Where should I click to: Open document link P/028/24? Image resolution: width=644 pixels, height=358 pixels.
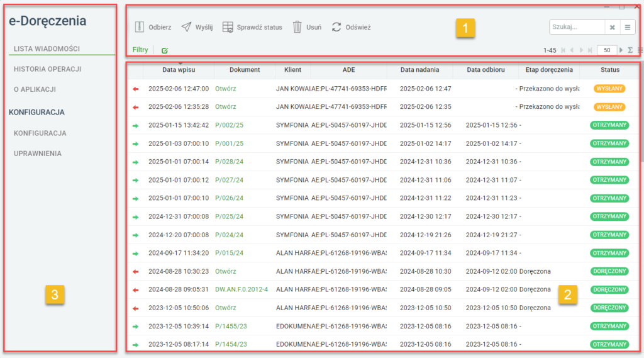click(229, 162)
